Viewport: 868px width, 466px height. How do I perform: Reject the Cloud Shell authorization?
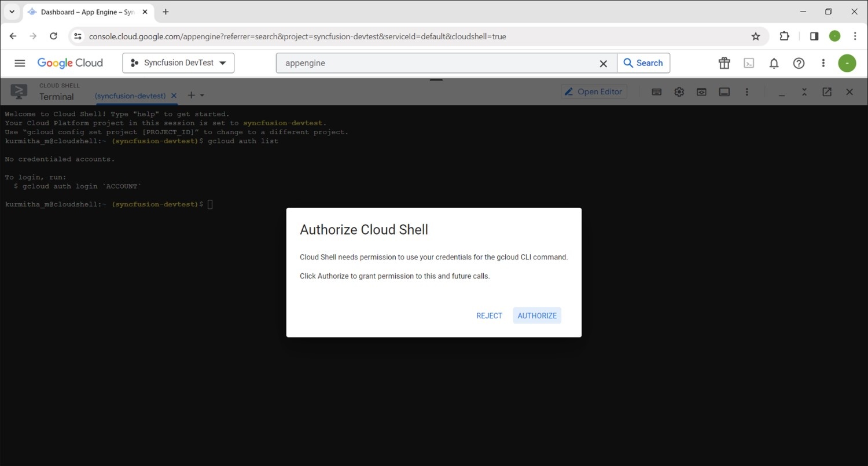tap(489, 315)
